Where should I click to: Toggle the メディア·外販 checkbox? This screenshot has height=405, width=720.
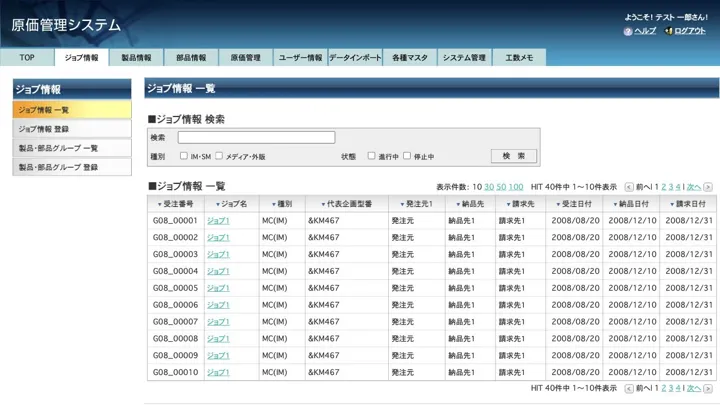pyautogui.click(x=219, y=156)
